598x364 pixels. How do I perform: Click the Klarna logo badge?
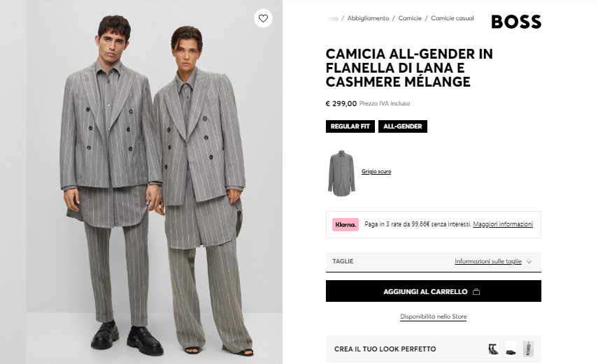point(346,224)
